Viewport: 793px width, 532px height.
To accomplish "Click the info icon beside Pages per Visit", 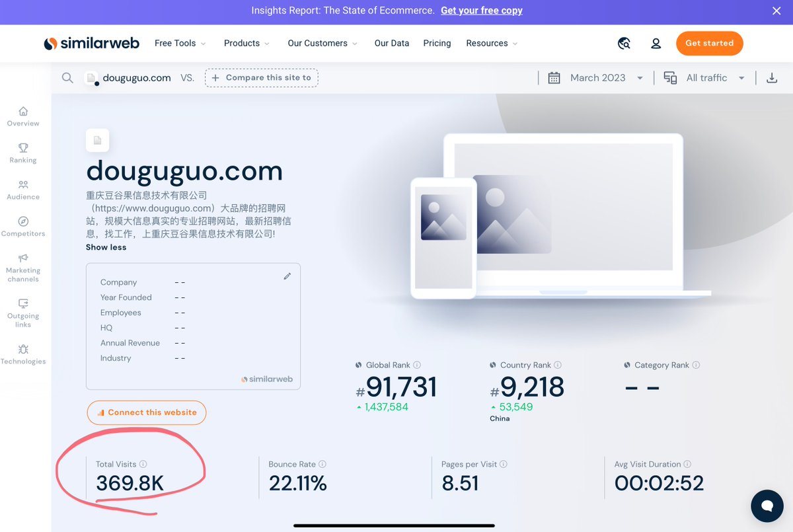I will tap(504, 464).
